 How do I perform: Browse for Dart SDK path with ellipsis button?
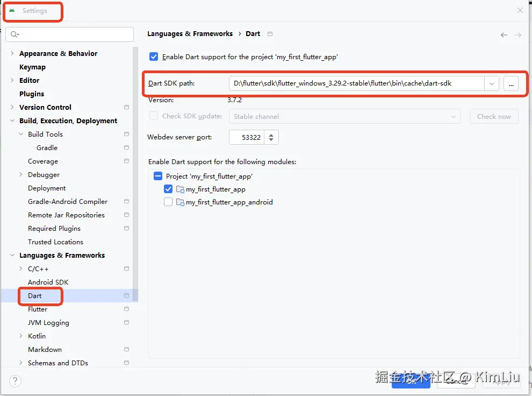click(511, 83)
